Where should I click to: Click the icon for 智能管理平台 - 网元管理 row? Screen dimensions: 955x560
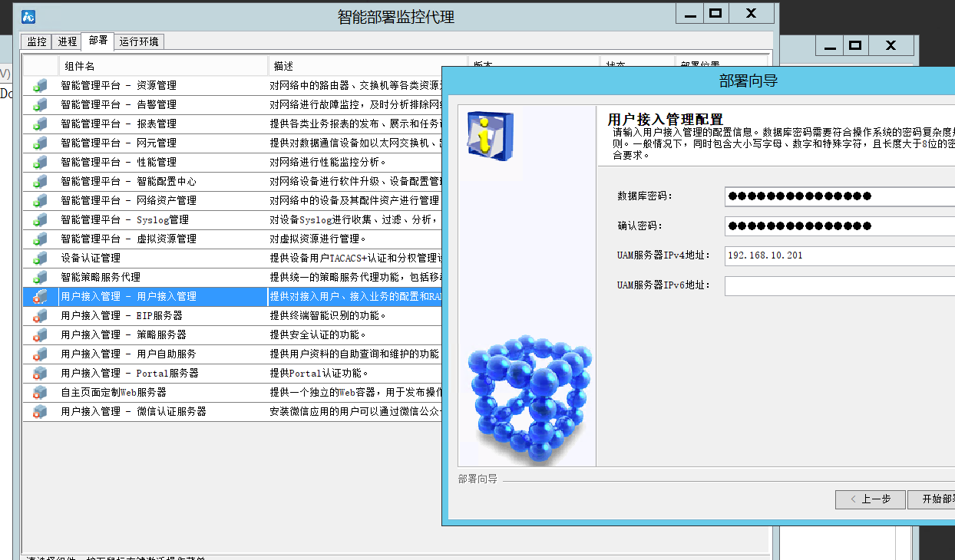41,143
